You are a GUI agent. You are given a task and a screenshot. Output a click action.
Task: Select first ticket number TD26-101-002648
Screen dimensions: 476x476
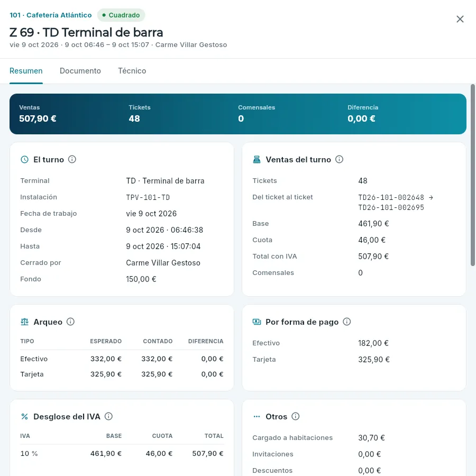tap(391, 197)
